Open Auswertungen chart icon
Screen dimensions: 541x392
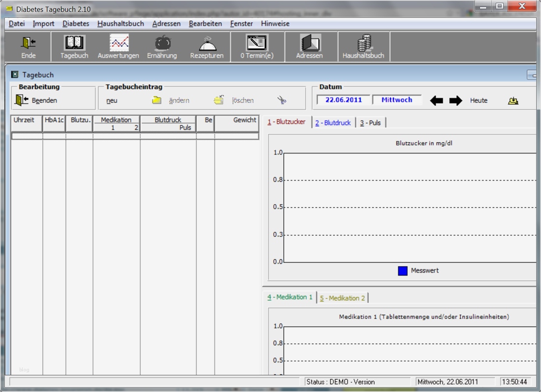click(x=119, y=44)
